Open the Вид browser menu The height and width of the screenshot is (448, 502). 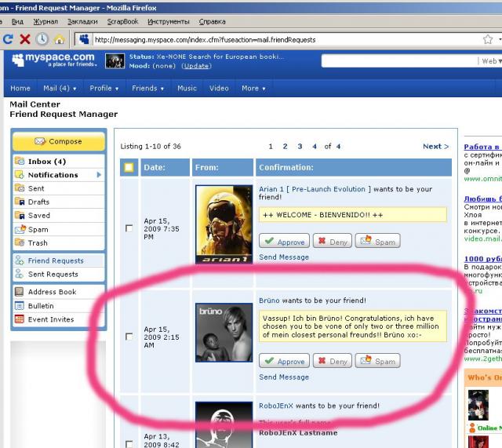tap(17, 21)
